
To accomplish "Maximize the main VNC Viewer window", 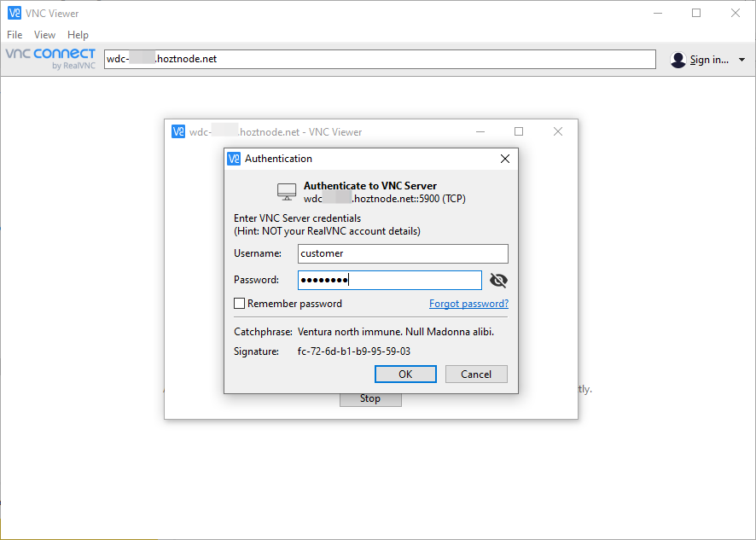I will (696, 13).
